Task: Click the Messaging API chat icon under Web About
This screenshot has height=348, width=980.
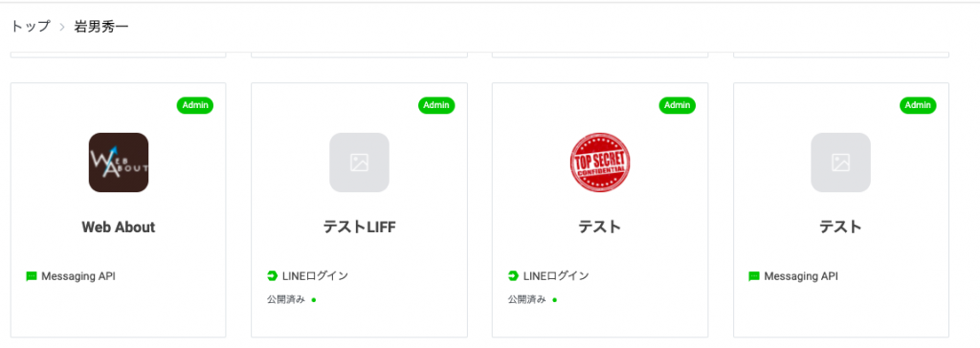Action: pyautogui.click(x=32, y=276)
